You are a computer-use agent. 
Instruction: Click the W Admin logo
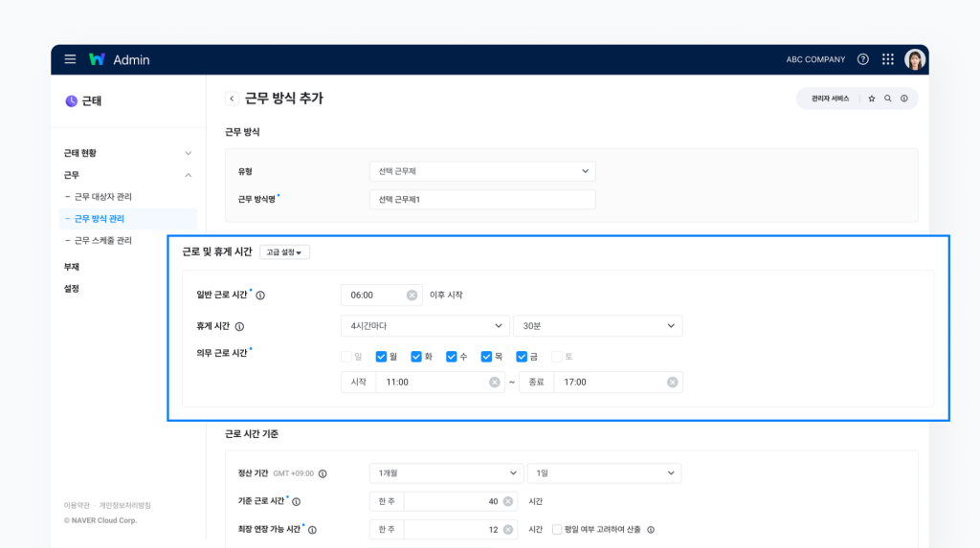click(x=120, y=59)
